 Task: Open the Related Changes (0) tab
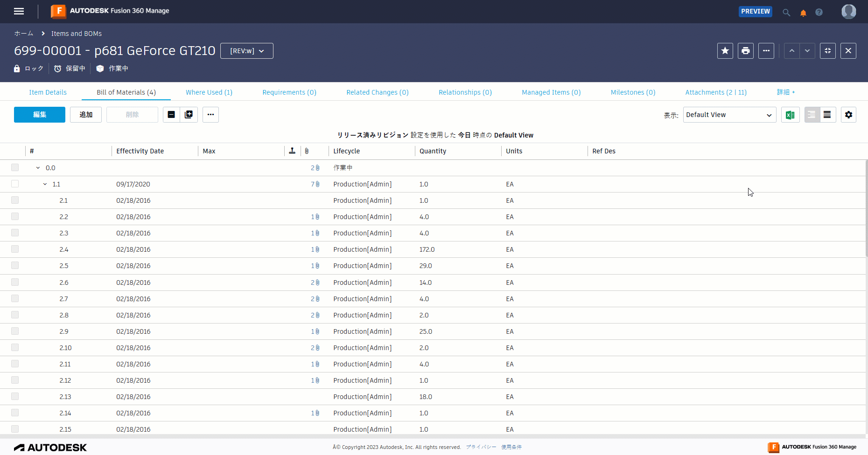tap(378, 92)
